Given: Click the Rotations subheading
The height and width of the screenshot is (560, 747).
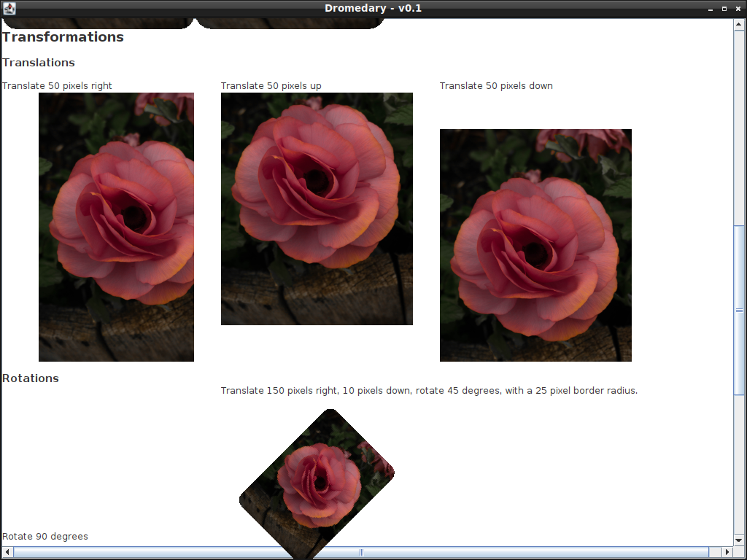Looking at the screenshot, I should coord(31,378).
